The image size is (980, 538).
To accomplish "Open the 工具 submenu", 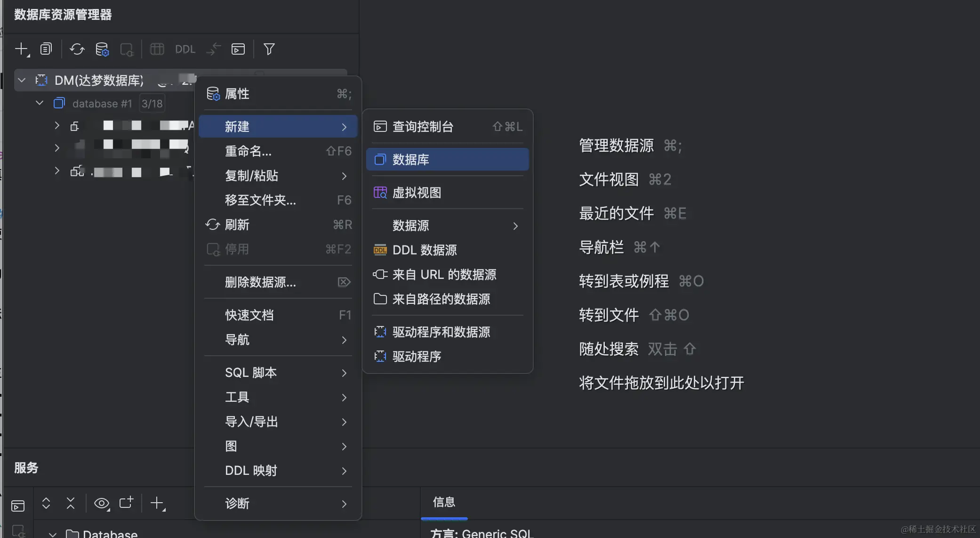I will coord(278,397).
